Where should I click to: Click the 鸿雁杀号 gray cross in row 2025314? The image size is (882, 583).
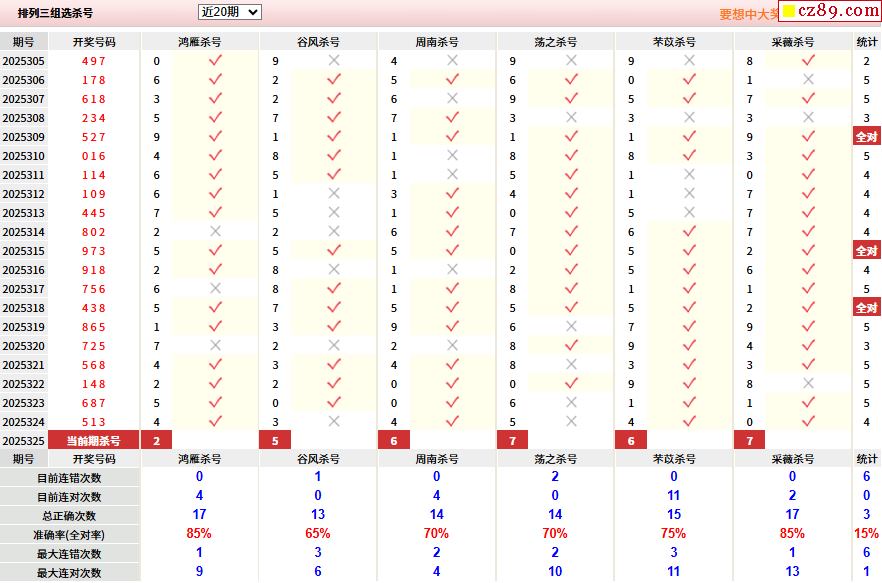[215, 231]
